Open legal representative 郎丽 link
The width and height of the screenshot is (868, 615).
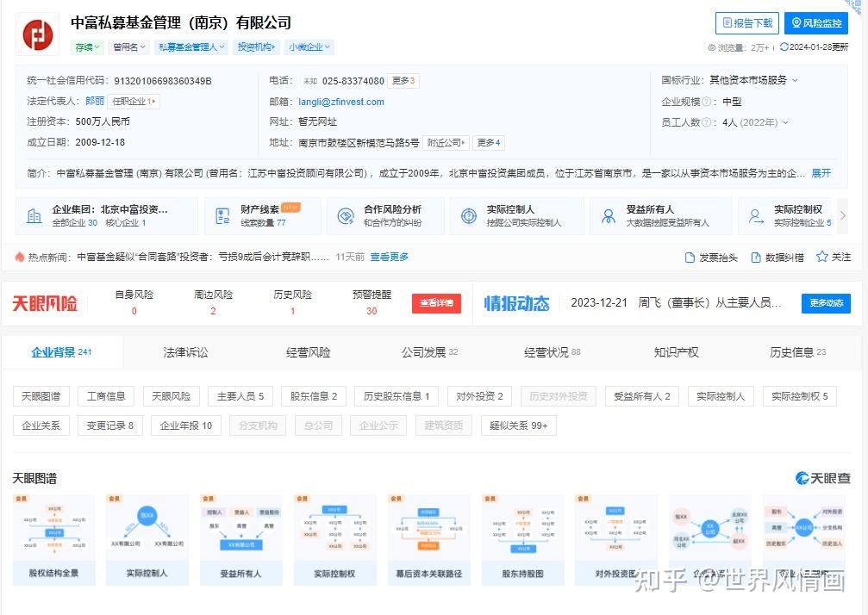pyautogui.click(x=95, y=101)
